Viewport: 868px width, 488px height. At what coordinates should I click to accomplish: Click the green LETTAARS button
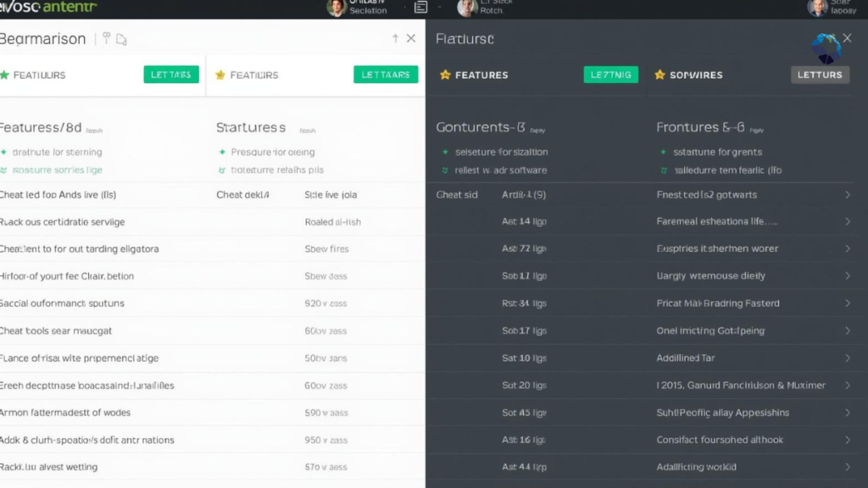(x=386, y=75)
